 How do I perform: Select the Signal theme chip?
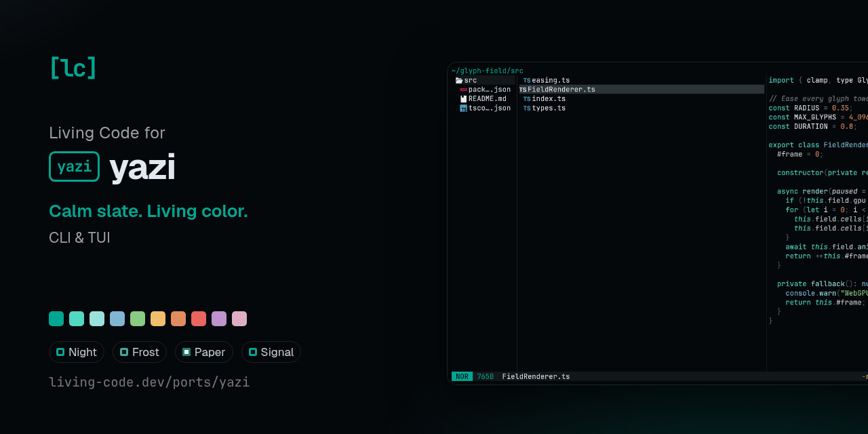271,352
